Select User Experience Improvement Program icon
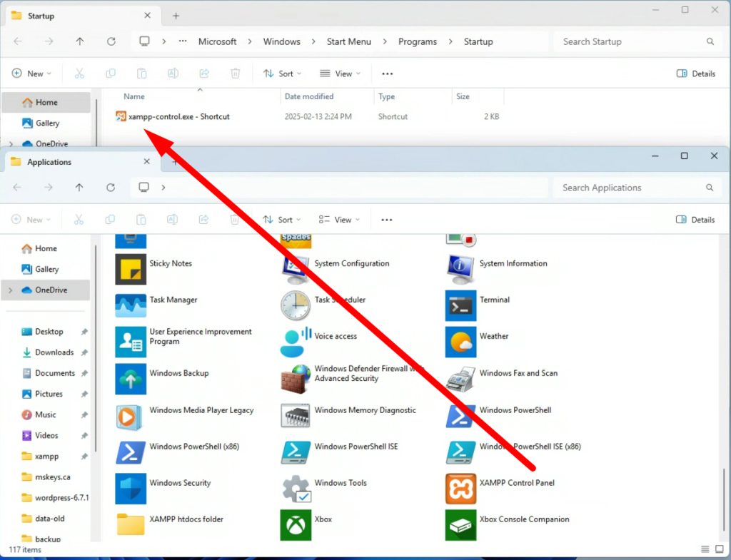The width and height of the screenshot is (731, 560). (131, 342)
